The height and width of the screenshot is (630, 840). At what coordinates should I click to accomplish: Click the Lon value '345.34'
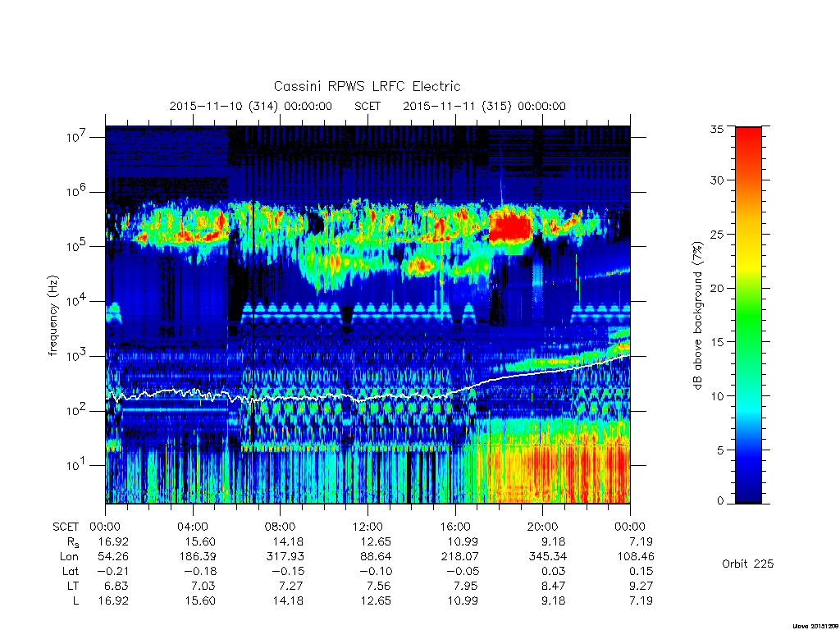coord(547,557)
